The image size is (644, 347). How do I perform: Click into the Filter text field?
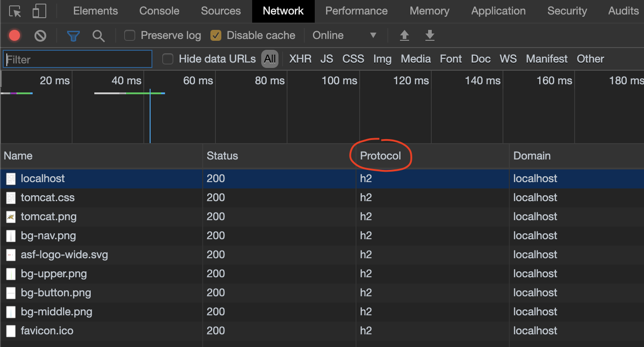78,59
